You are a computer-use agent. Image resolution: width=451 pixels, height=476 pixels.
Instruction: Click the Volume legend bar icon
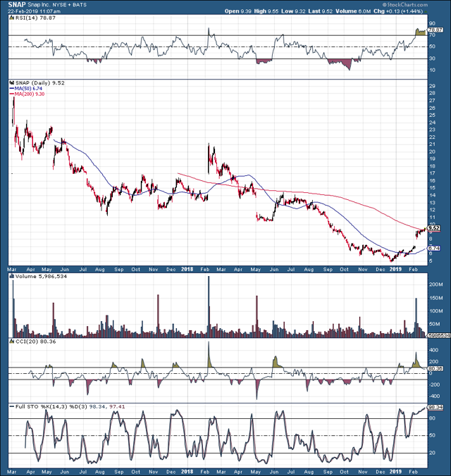pyautogui.click(x=12, y=276)
